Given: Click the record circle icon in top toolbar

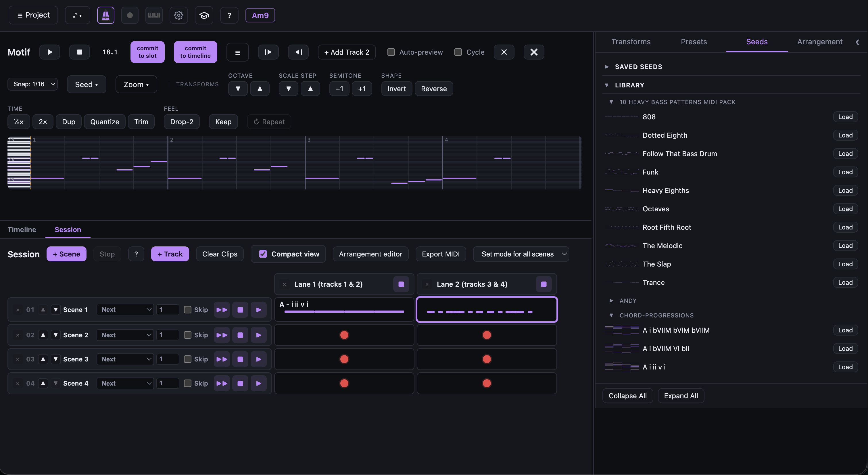Looking at the screenshot, I should point(130,15).
